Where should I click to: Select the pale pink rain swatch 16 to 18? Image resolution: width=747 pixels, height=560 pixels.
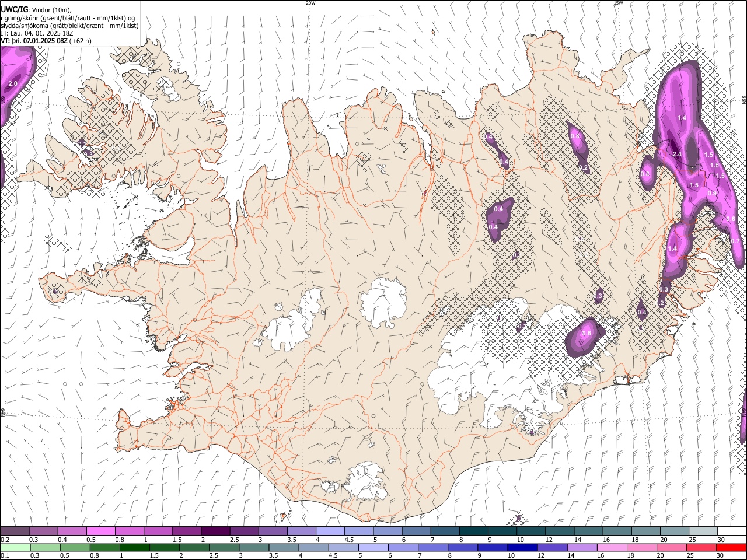point(612,547)
